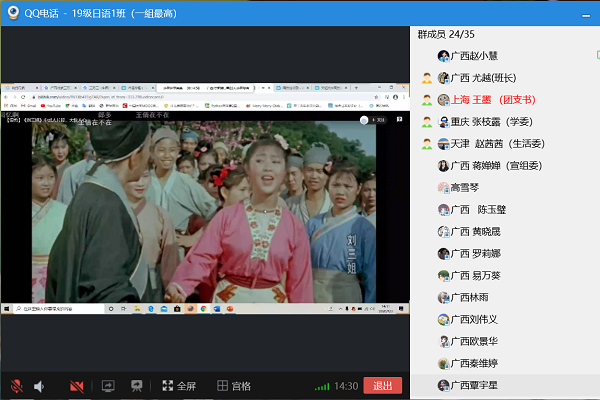Open avatar of 广西覃宇星
This screenshot has width=600, height=400.
[443, 385]
